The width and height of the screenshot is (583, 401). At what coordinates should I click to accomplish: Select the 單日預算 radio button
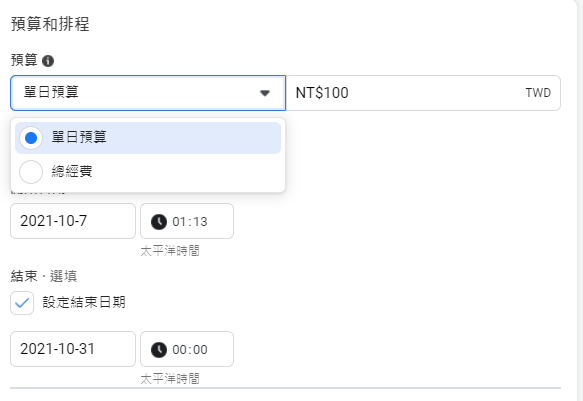[31, 138]
